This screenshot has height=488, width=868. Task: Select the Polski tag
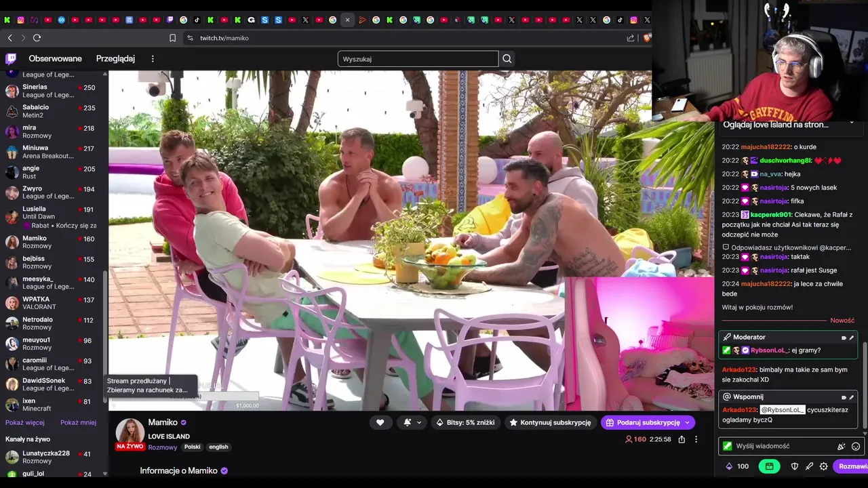click(x=193, y=447)
